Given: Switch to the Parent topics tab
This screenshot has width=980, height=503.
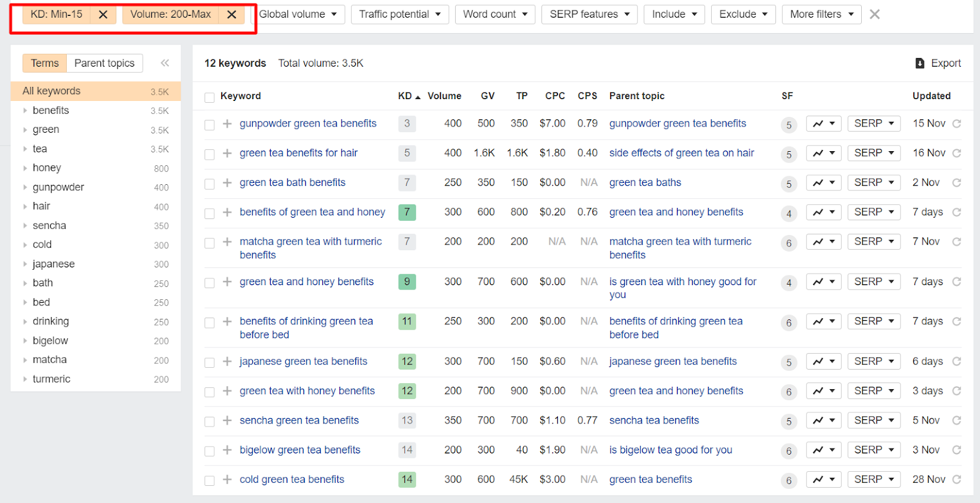Looking at the screenshot, I should 104,63.
